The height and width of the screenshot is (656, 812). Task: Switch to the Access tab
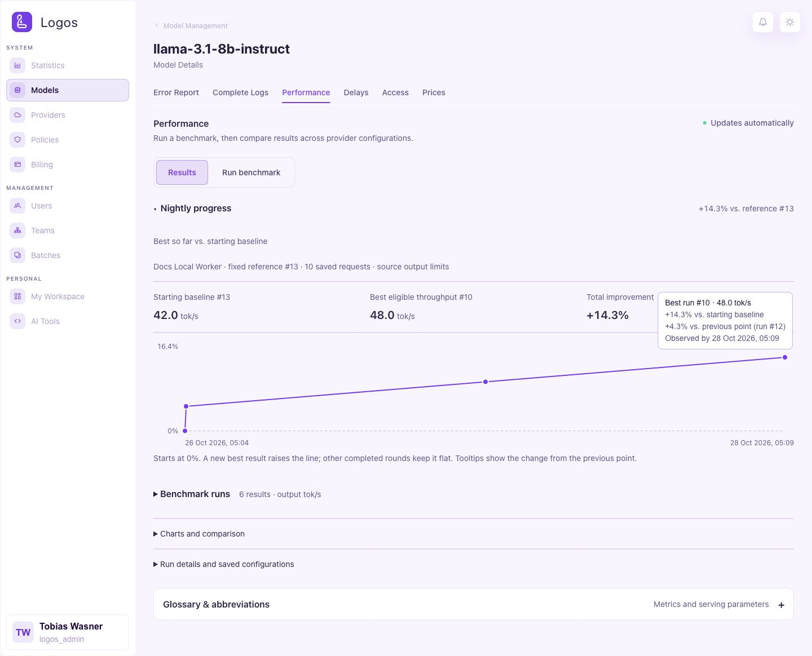click(x=395, y=92)
